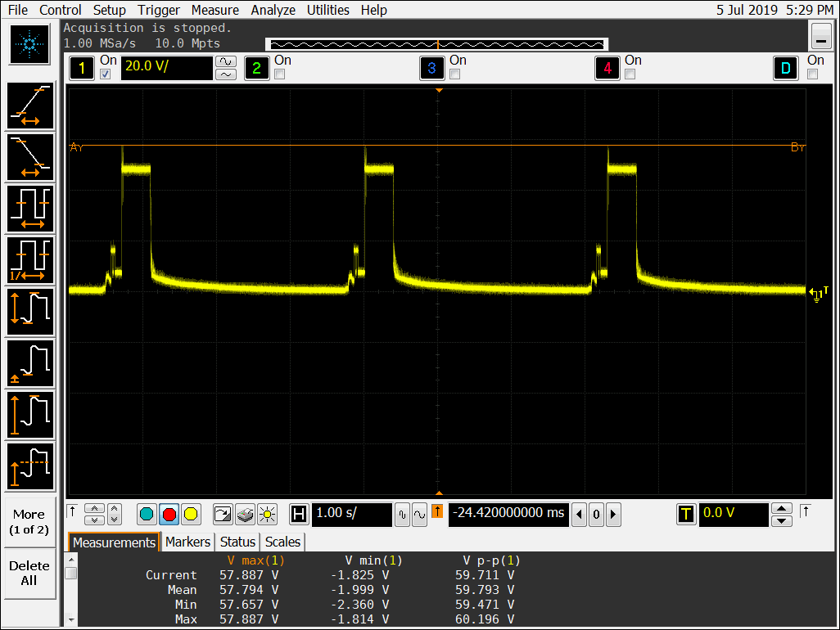
Task: Select the Measurements tab
Action: pyautogui.click(x=114, y=542)
